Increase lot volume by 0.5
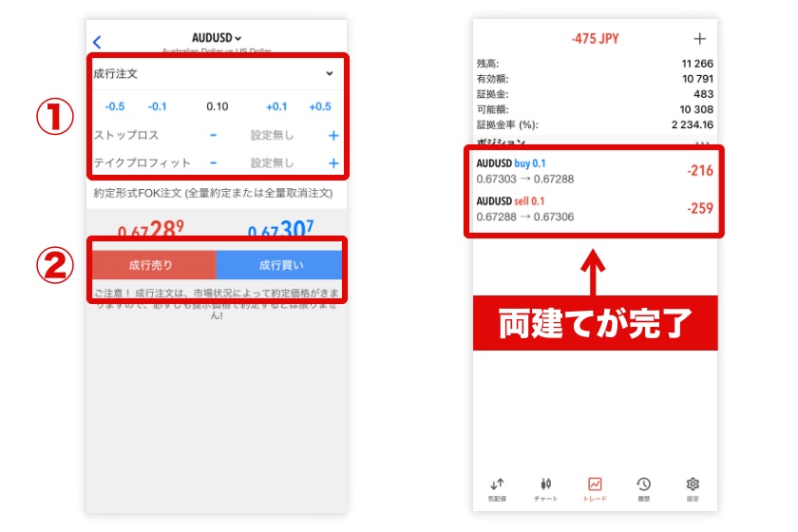Screen dimensions: 798x532 point(320,106)
